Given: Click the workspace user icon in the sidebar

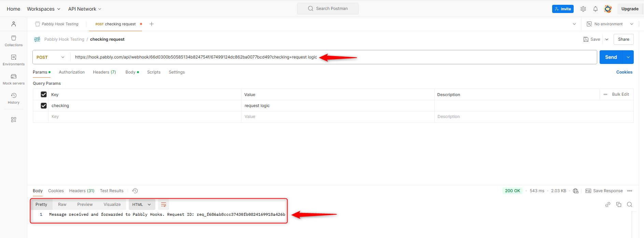Looking at the screenshot, I should 14,24.
